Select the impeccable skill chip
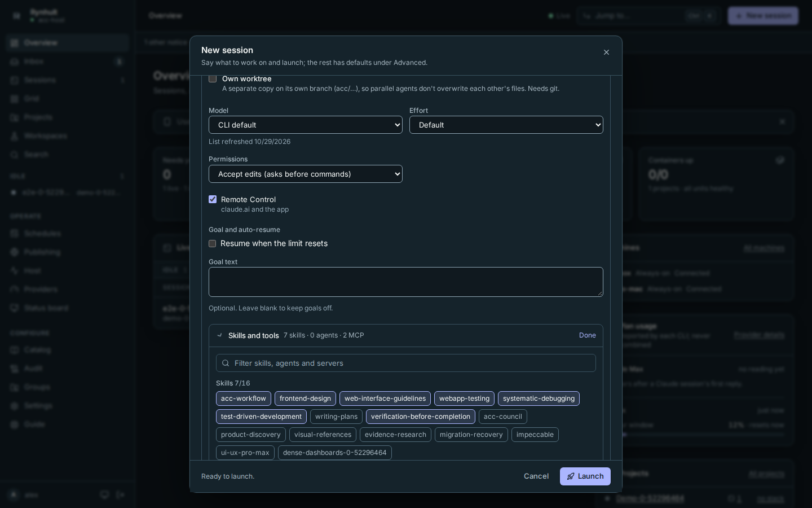This screenshot has height=508, width=812. pos(535,435)
